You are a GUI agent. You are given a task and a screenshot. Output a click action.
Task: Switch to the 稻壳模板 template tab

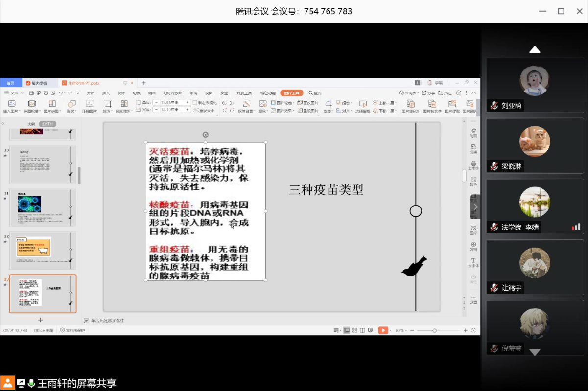pos(37,83)
